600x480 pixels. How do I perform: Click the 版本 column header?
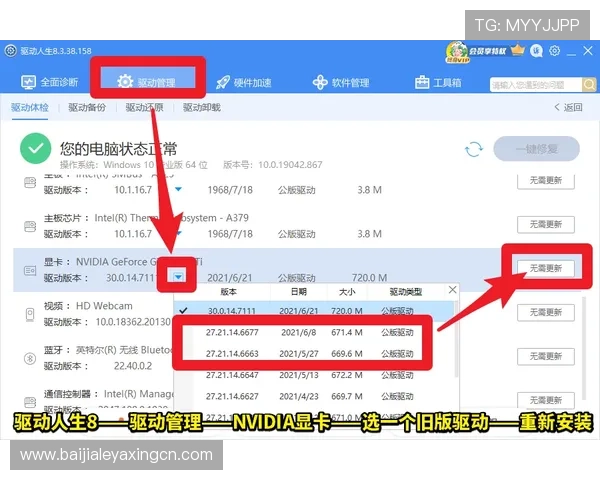pos(228,292)
